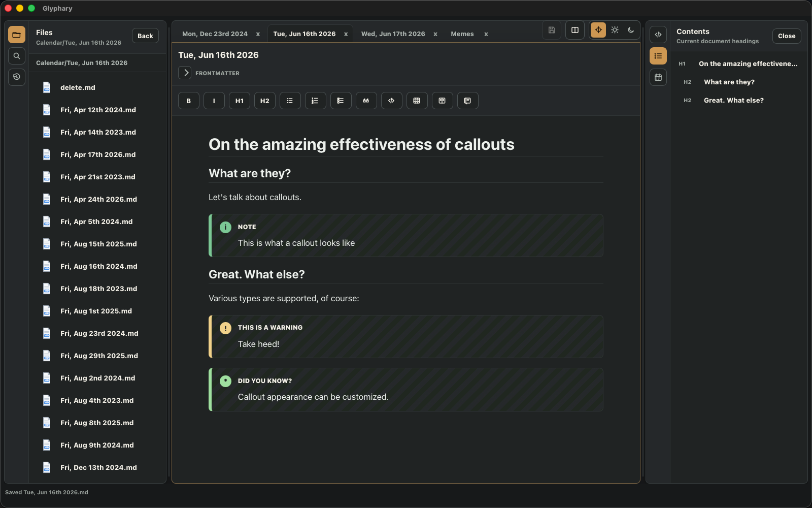
Task: Open Fri, Aug 8th 2025.md
Action: coord(97,423)
